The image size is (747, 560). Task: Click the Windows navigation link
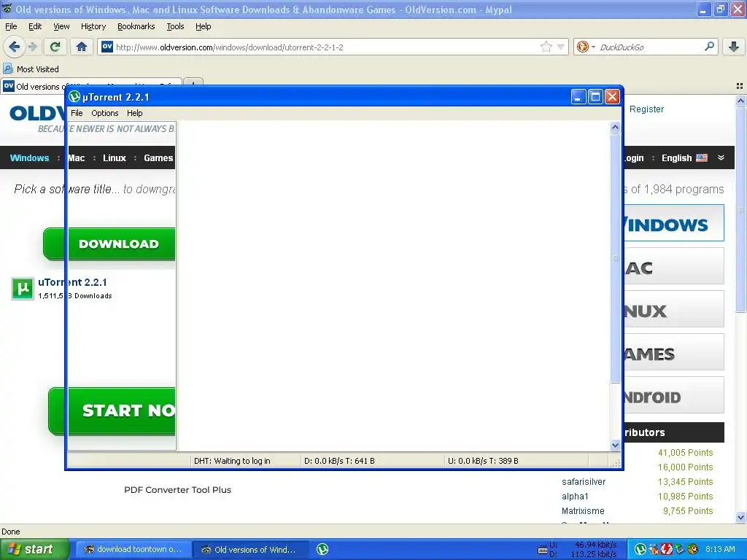tap(29, 158)
